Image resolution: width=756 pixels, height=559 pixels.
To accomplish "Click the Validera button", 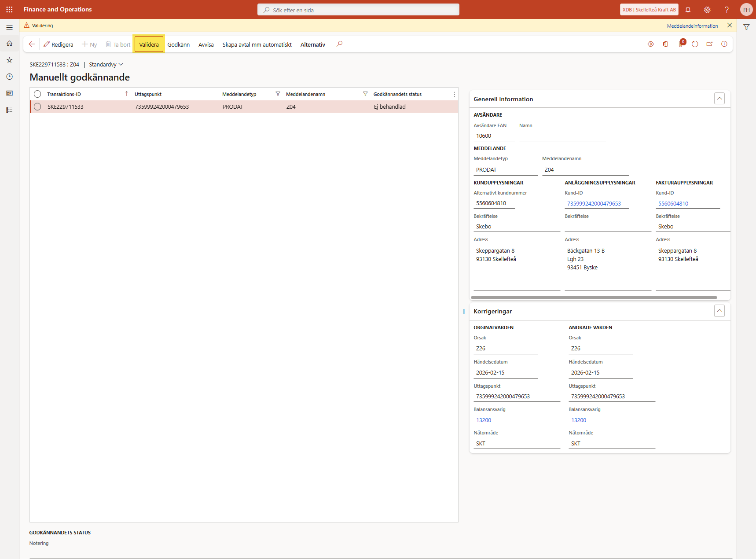I will point(149,44).
